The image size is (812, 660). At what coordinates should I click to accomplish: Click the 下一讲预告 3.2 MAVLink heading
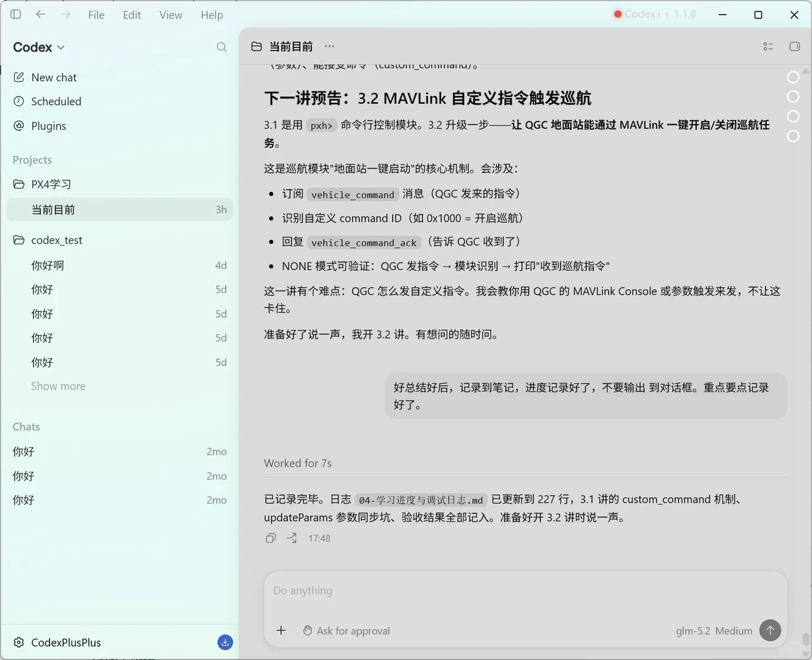(427, 98)
